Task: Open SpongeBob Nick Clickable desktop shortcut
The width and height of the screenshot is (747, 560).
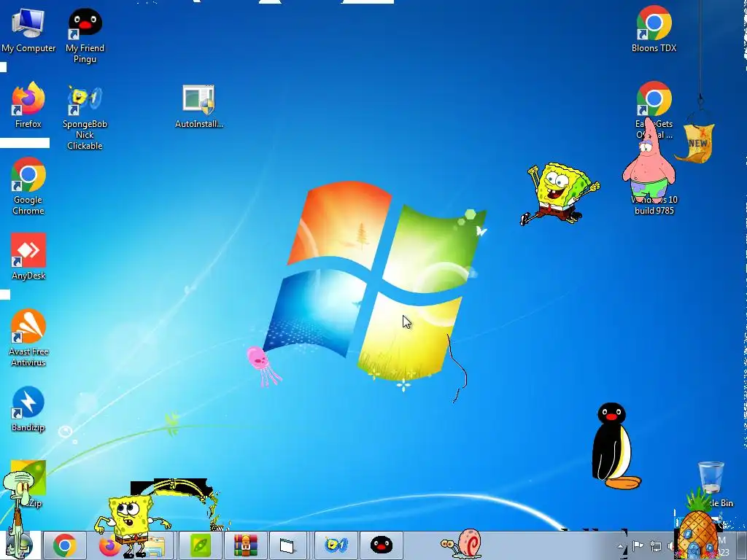Action: coord(85,117)
